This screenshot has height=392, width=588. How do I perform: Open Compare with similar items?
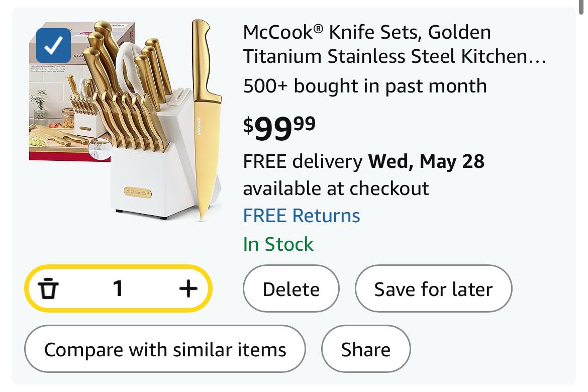pos(165,349)
